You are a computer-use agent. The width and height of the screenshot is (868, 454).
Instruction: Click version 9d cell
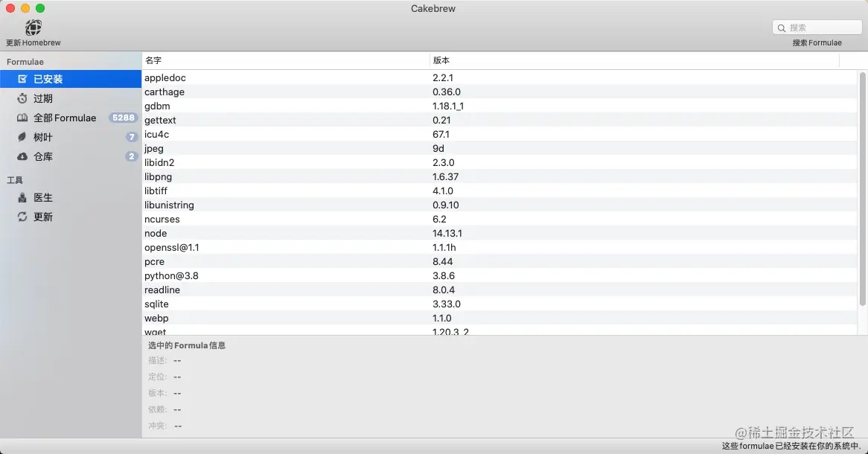click(x=438, y=148)
